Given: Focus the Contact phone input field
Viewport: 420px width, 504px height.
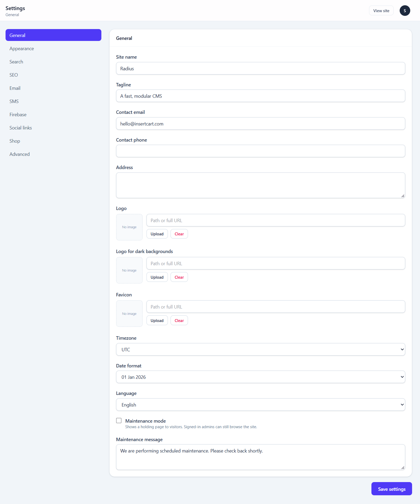Looking at the screenshot, I should tap(261, 151).
